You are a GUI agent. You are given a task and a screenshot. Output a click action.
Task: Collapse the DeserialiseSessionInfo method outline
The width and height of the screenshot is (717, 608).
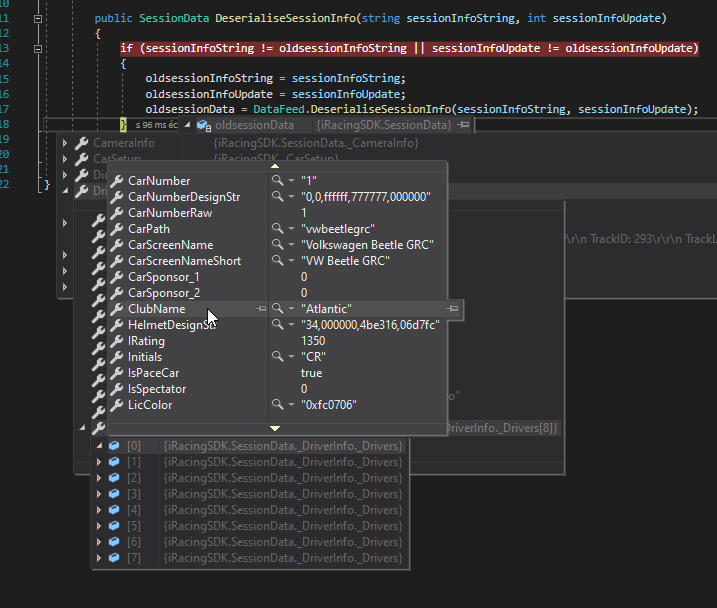(38, 19)
